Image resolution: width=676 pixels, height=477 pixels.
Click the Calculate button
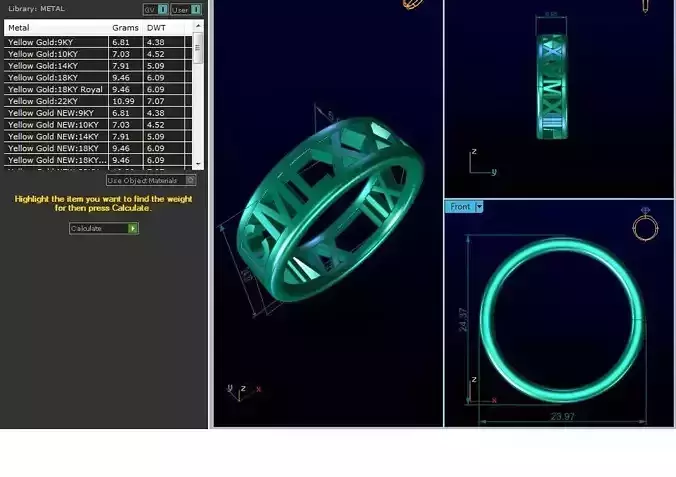103,228
